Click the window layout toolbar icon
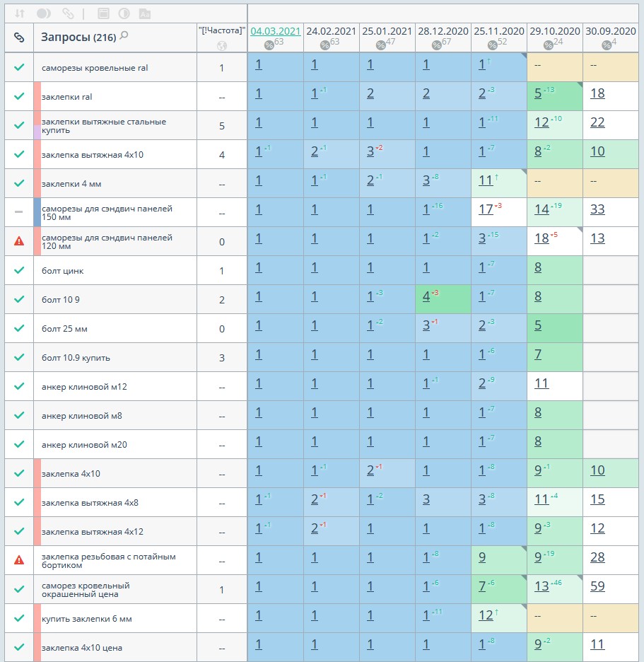 point(103,13)
